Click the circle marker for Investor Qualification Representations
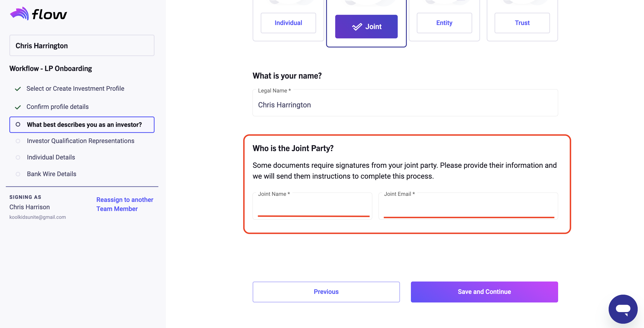Screen dimensions: 644x328 click(x=18, y=141)
